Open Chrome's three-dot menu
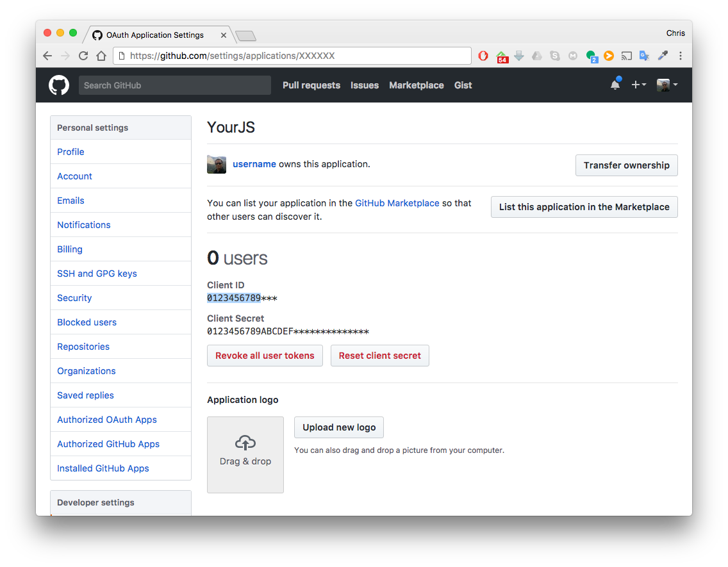728x567 pixels. tap(680, 56)
